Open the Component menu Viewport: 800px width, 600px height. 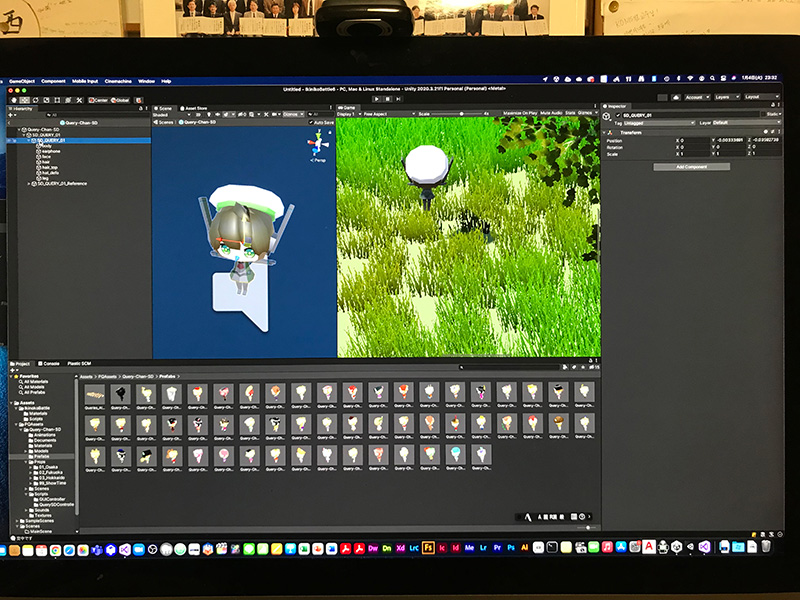[53, 81]
